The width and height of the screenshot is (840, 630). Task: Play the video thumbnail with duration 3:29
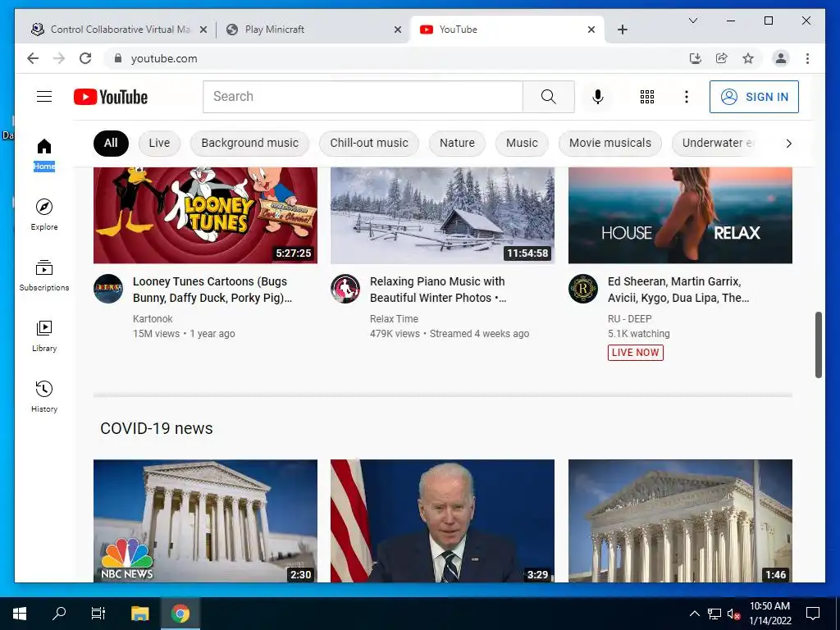coord(442,521)
